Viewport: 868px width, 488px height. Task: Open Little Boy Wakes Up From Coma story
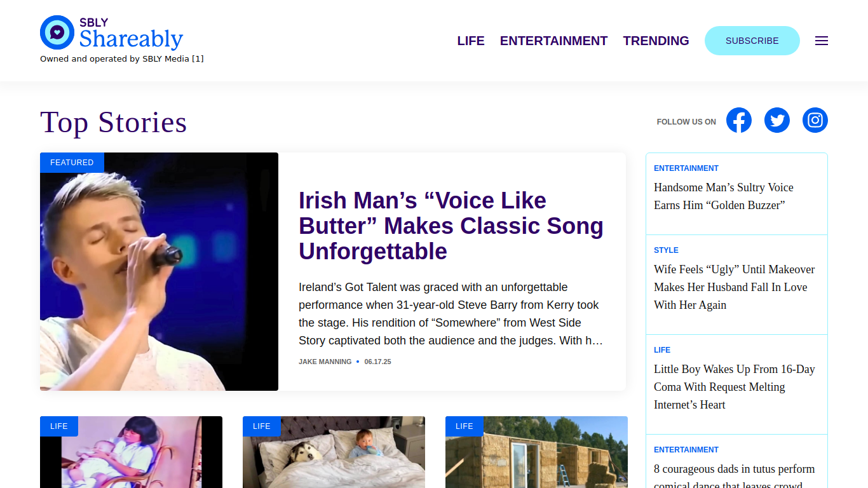[735, 387]
